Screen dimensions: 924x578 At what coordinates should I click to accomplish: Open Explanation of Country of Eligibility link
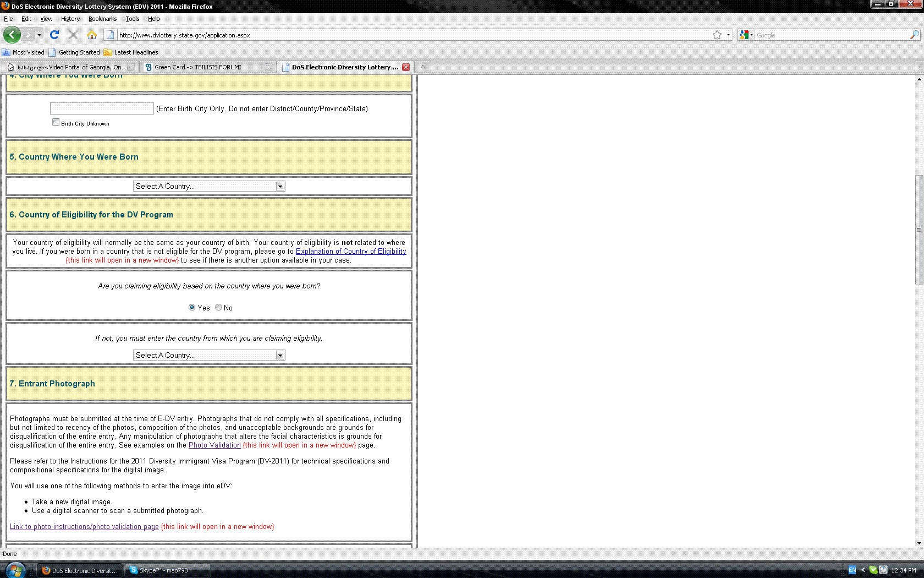pyautogui.click(x=351, y=252)
